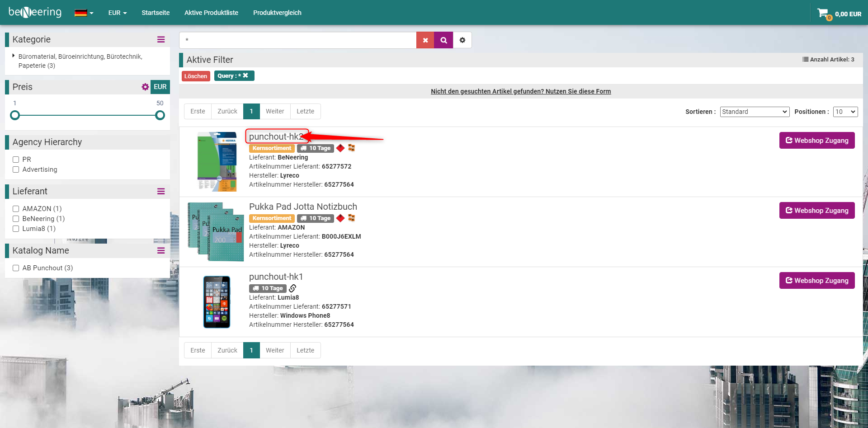Open the Lieferant panel hamburger menu
The width and height of the screenshot is (868, 428).
click(x=161, y=192)
